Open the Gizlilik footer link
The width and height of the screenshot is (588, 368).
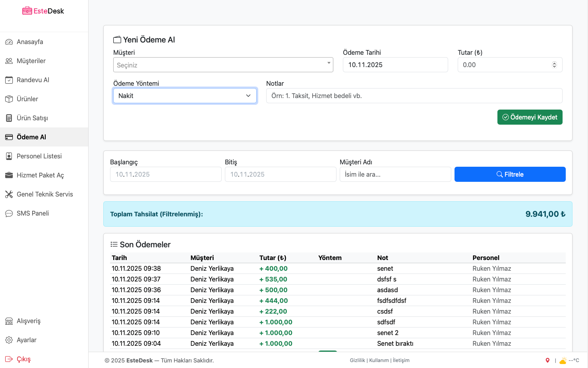[357, 360]
